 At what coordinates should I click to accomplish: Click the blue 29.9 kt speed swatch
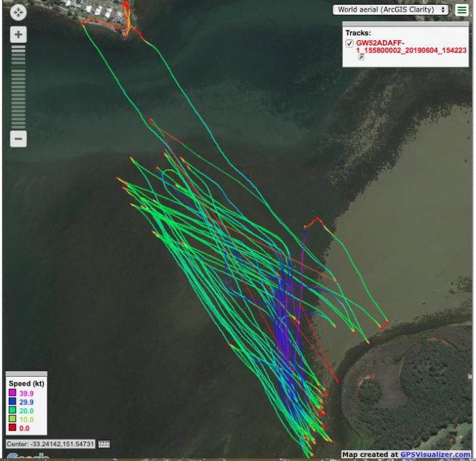12,403
